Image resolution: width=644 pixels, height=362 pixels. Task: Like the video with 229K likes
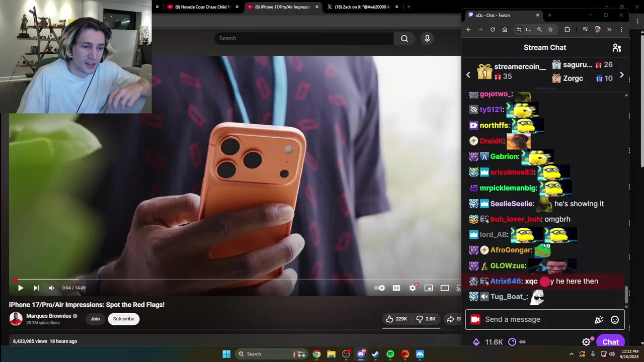(x=396, y=319)
